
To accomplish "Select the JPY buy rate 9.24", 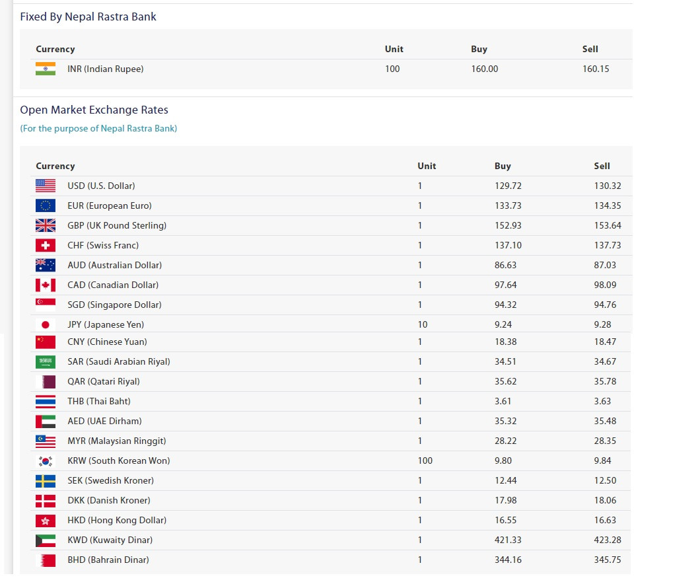I will coord(503,324).
